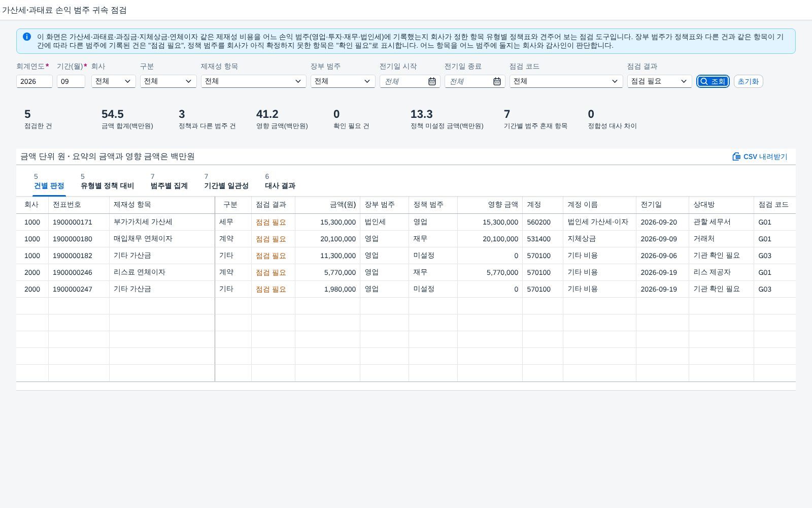Select document number 1900000171
Image resolution: width=812 pixels, height=508 pixels.
pos(73,222)
